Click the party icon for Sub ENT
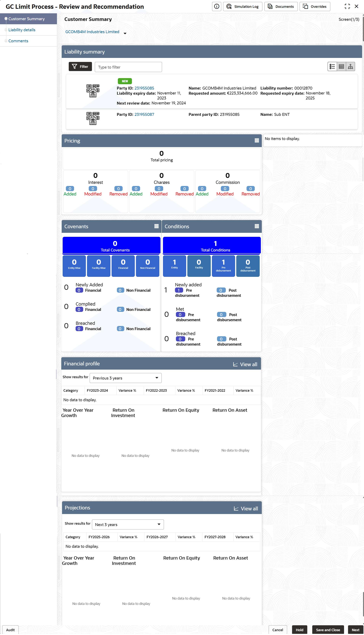The height and width of the screenshot is (635, 364). click(93, 119)
